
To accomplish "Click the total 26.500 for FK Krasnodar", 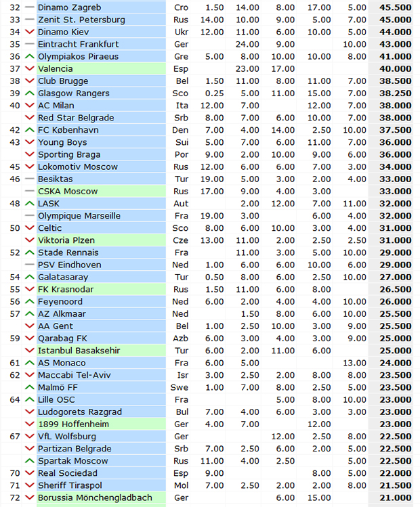I will [x=396, y=290].
